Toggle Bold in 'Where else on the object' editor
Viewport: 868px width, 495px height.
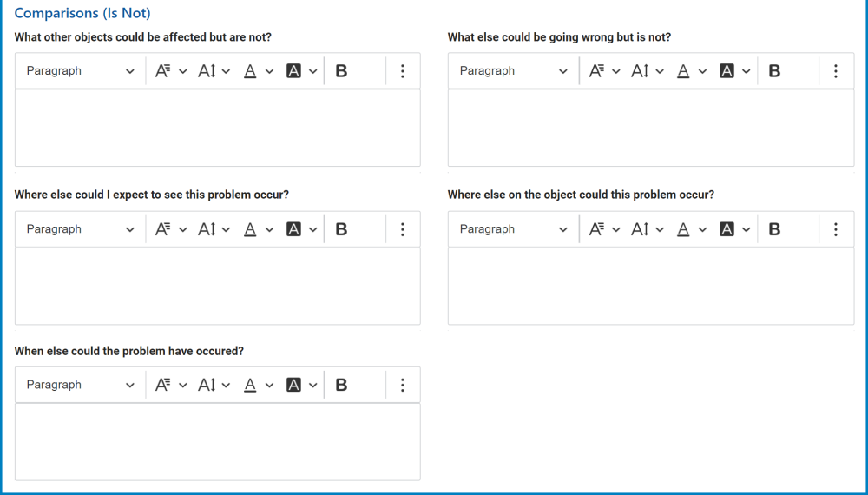[774, 229]
